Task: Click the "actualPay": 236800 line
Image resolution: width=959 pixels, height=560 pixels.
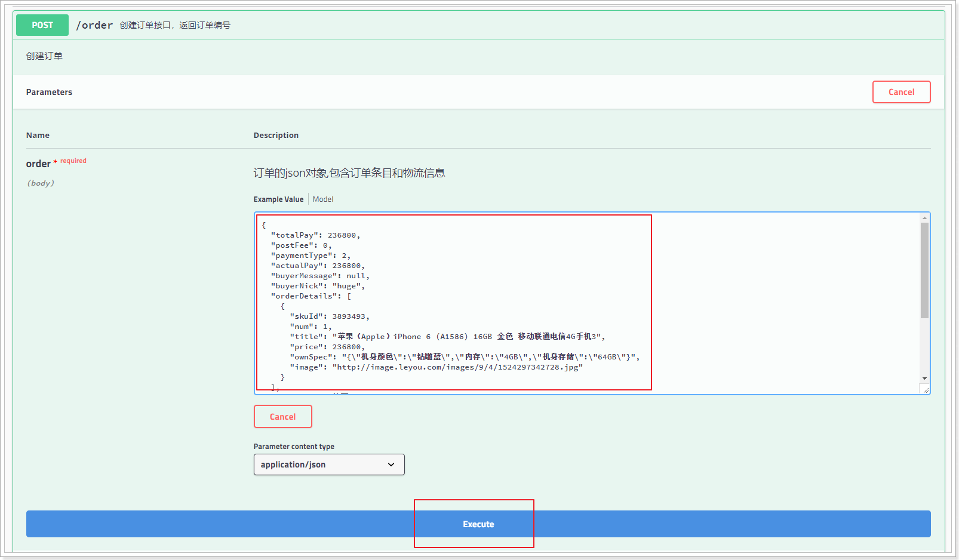Action: click(318, 266)
